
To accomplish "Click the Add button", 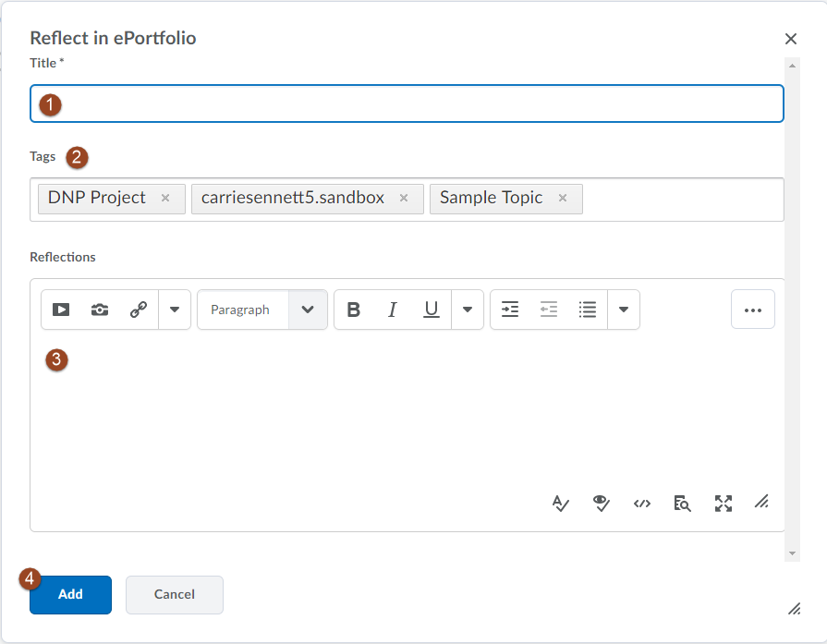I will [x=70, y=595].
